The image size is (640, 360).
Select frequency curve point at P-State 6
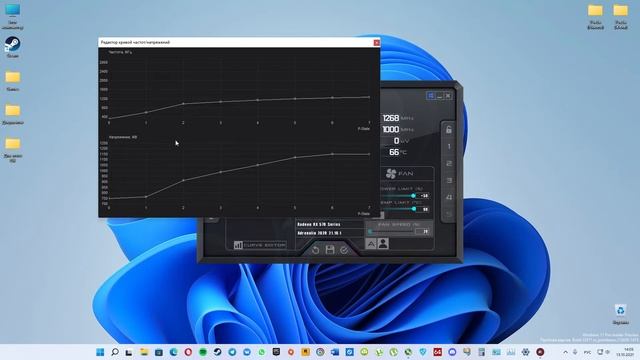point(332,98)
